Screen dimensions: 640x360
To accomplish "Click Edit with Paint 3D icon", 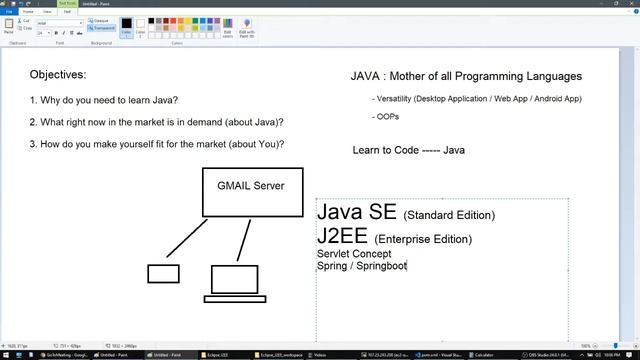I will [247, 28].
